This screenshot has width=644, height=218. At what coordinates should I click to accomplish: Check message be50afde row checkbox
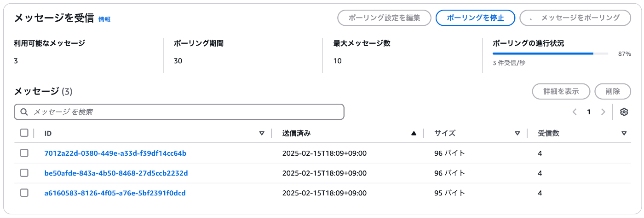pyautogui.click(x=24, y=173)
